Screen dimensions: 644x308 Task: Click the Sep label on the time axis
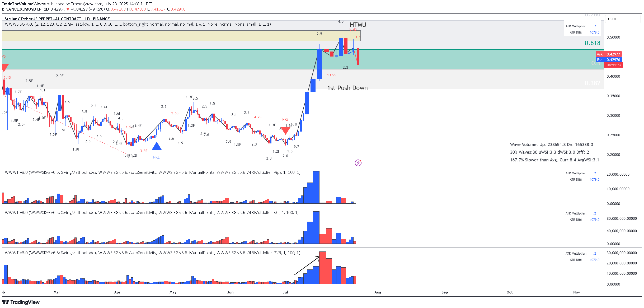[445, 292]
